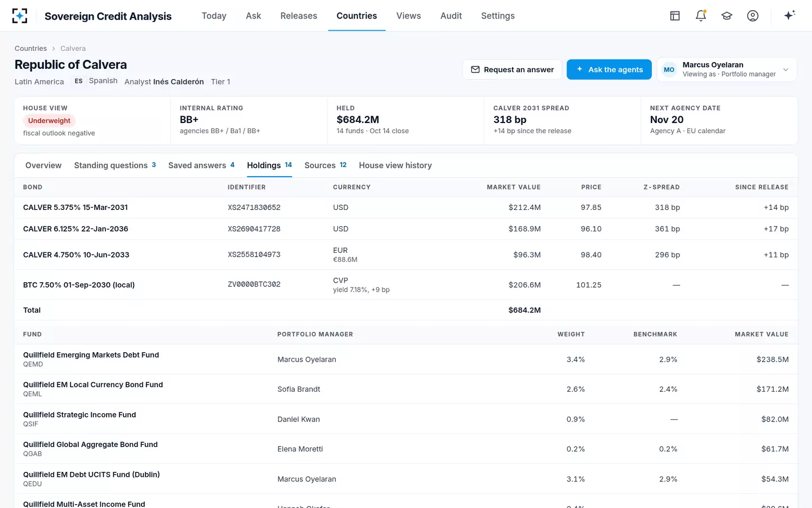The image size is (812, 508).
Task: Switch to the Saved answers tab
Action: click(x=201, y=165)
